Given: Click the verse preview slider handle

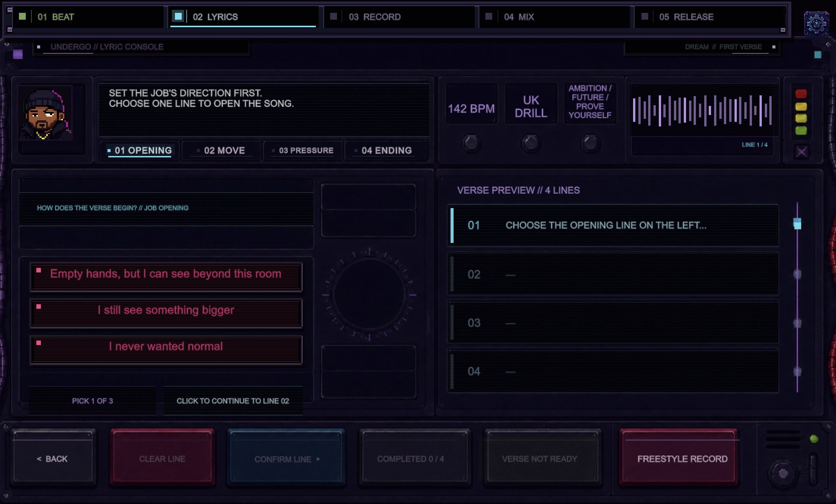Looking at the screenshot, I should point(797,224).
